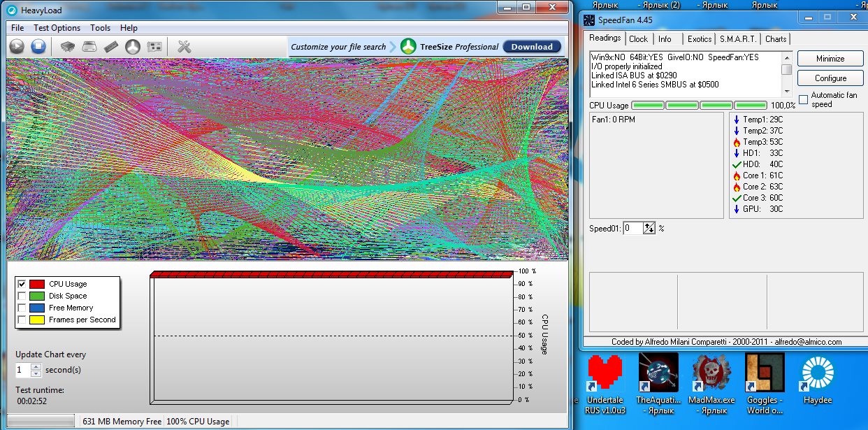
Task: Switch to the S.M.A.R.T. tab
Action: 737,39
